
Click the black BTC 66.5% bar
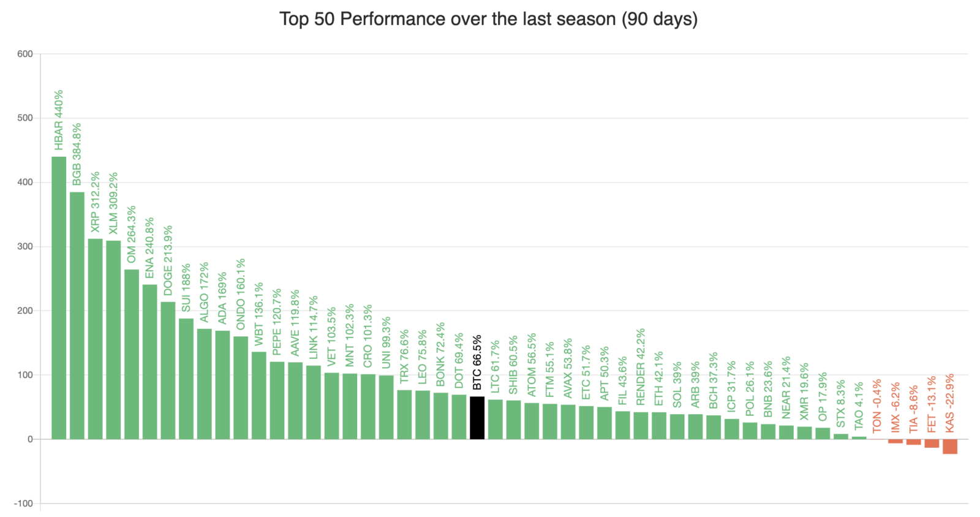477,418
